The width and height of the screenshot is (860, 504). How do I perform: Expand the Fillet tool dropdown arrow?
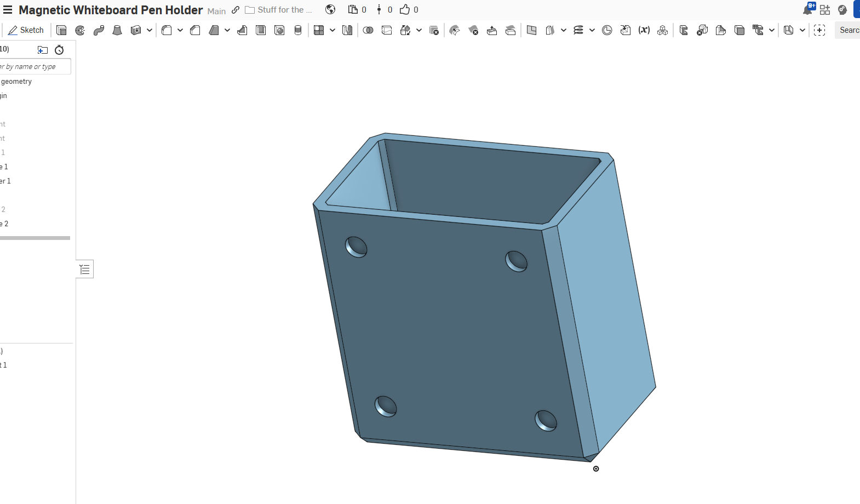180,30
